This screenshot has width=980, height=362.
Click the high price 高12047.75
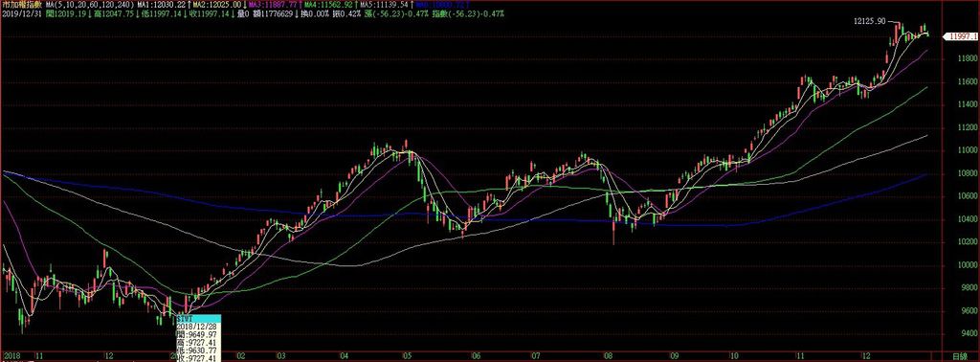[x=114, y=13]
